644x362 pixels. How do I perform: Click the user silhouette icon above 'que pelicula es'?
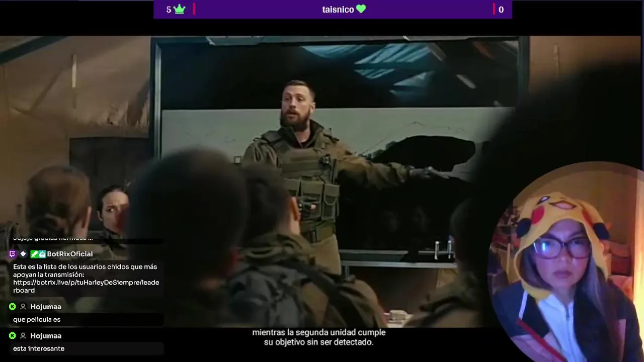(23, 307)
